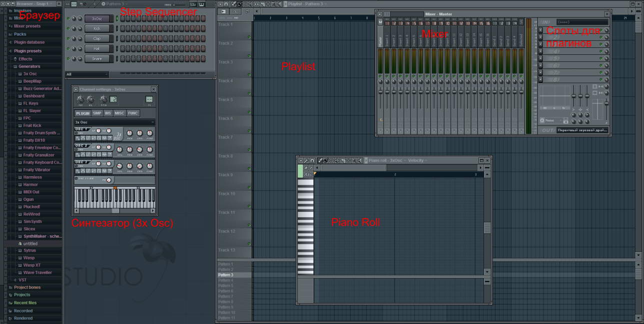Click the 3xOsc channel button

click(x=97, y=19)
